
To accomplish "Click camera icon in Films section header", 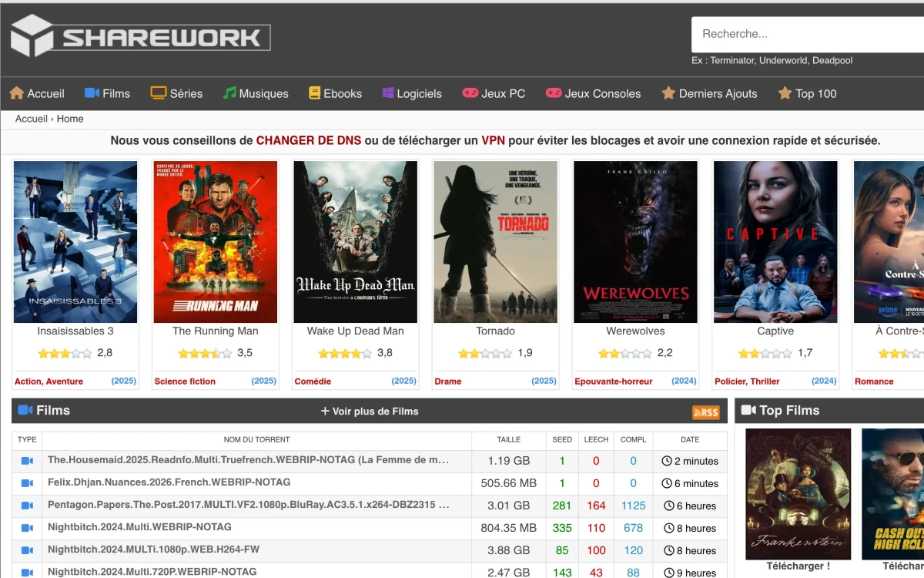I will [25, 411].
